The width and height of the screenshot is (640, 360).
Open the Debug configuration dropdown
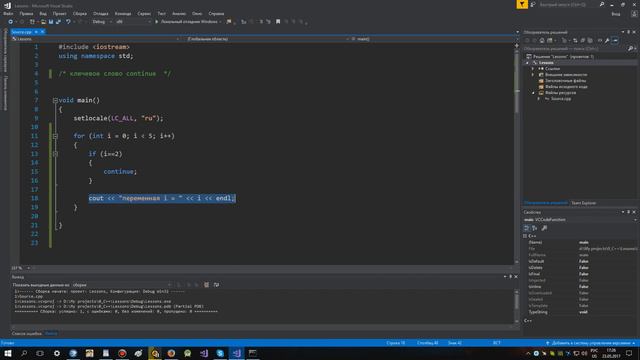(x=102, y=22)
